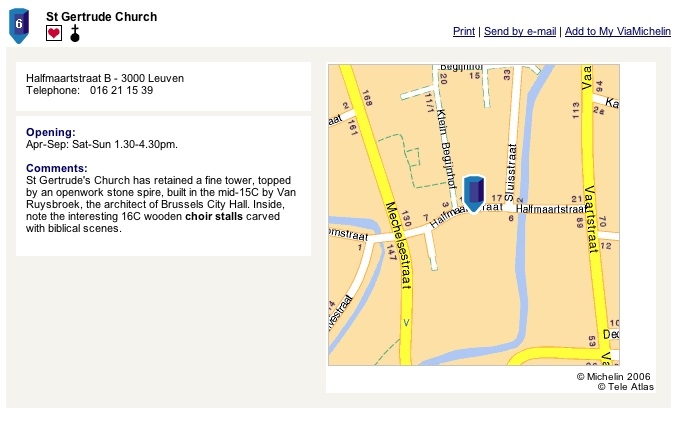Image resolution: width=677 pixels, height=421 pixels.
Task: Click the Opening heading text
Action: 51,132
